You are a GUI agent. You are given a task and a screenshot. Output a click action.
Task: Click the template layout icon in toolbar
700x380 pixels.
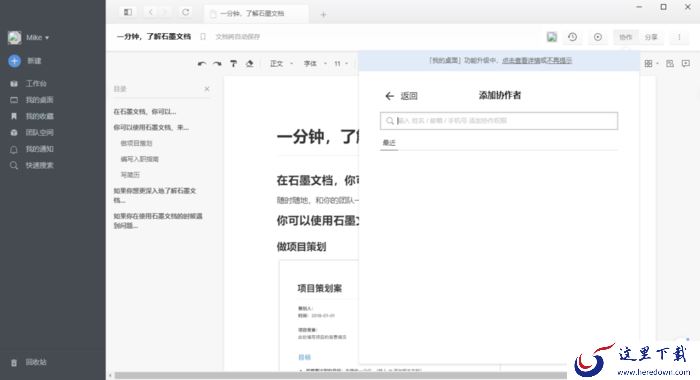point(670,64)
